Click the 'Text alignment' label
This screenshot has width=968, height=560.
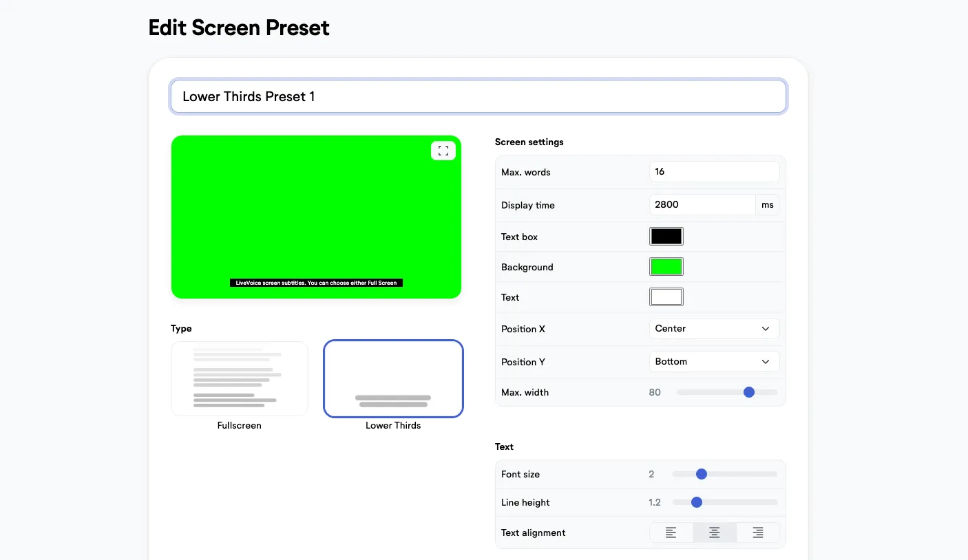[x=534, y=532]
